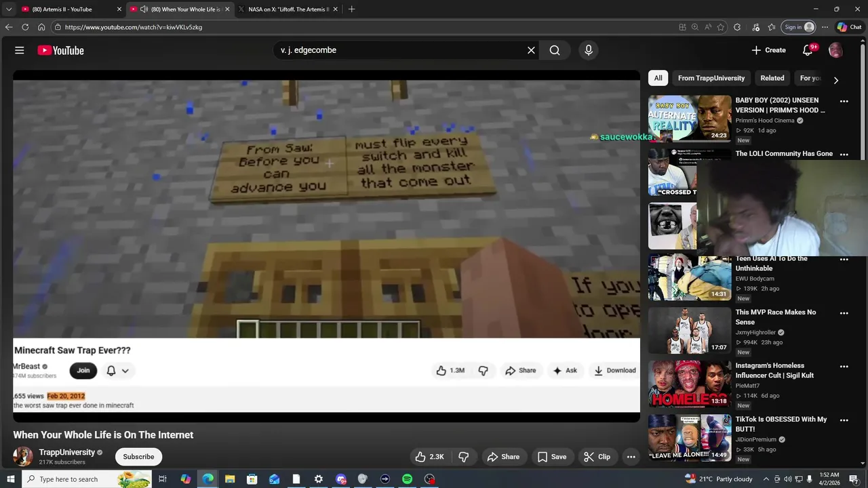The width and height of the screenshot is (868, 488).
Task: Open the YouTube hamburger guide menu
Action: tap(20, 50)
